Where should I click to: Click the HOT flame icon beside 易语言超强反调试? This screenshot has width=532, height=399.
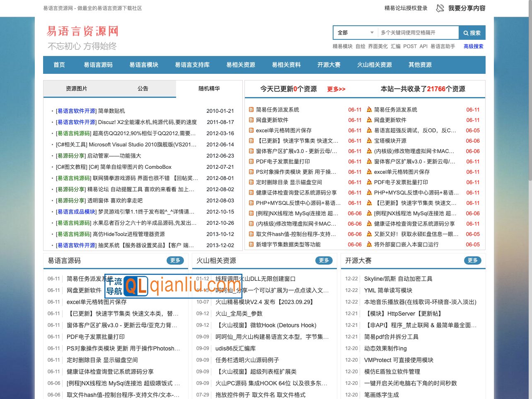[x=369, y=130]
